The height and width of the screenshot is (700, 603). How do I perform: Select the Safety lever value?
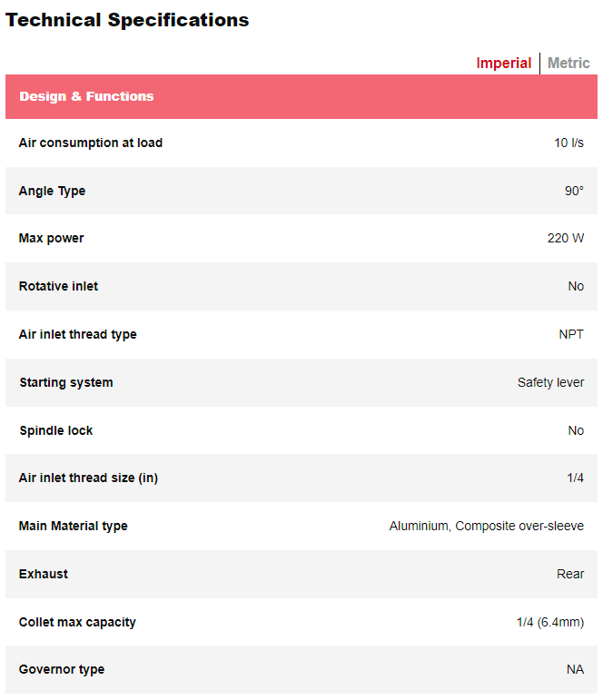[550, 382]
